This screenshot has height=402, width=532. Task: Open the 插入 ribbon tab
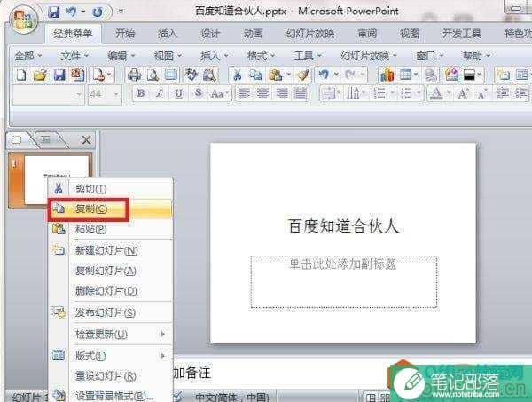click(x=168, y=34)
